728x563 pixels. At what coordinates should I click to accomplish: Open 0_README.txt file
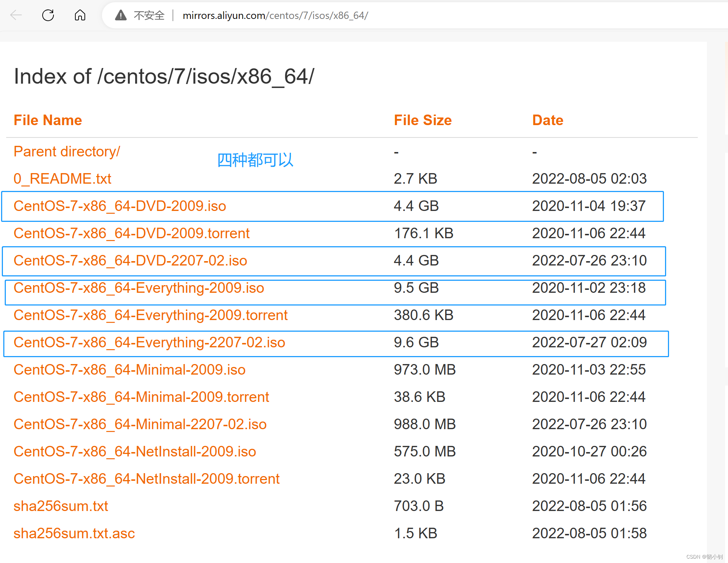click(62, 179)
